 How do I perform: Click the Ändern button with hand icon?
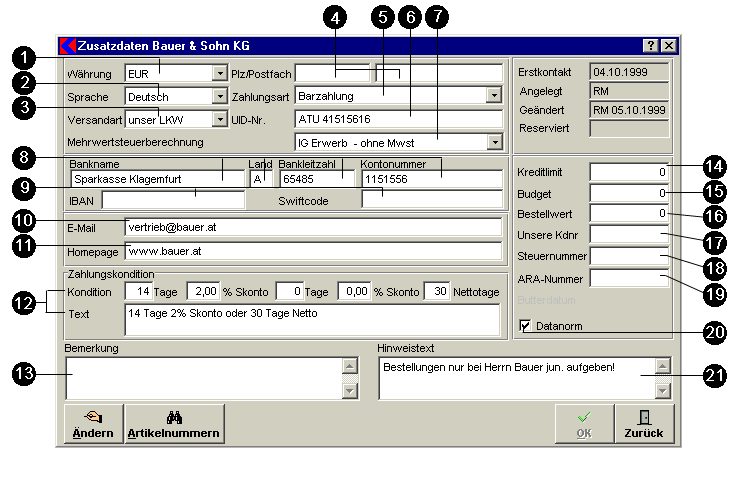93,423
